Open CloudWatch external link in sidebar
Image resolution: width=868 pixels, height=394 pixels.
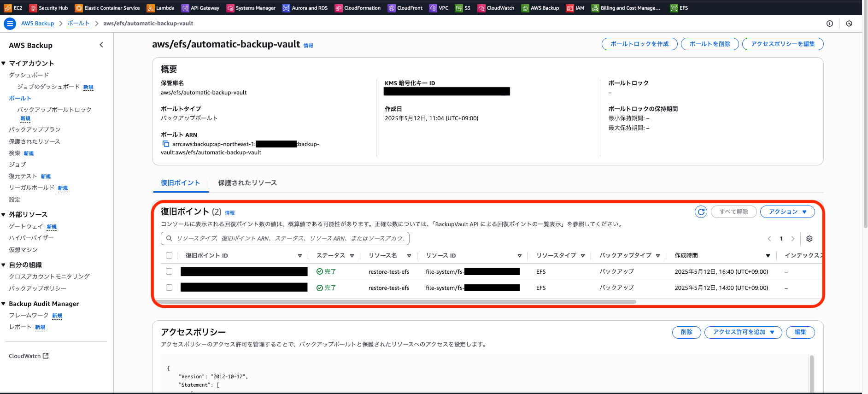click(29, 356)
